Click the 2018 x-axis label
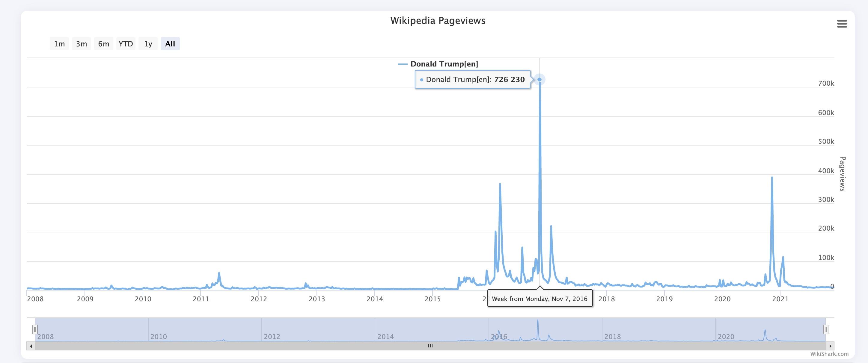This screenshot has width=868, height=363. point(607,299)
